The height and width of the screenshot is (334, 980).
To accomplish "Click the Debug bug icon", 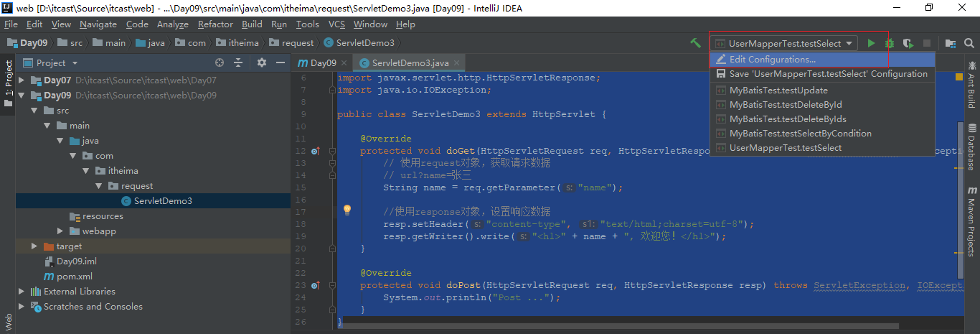I will (890, 43).
